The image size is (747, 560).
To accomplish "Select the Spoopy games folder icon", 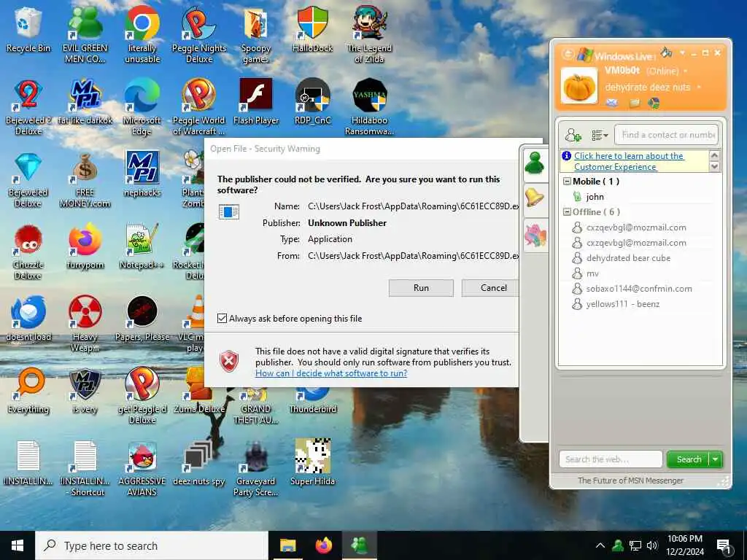I will click(256, 34).
